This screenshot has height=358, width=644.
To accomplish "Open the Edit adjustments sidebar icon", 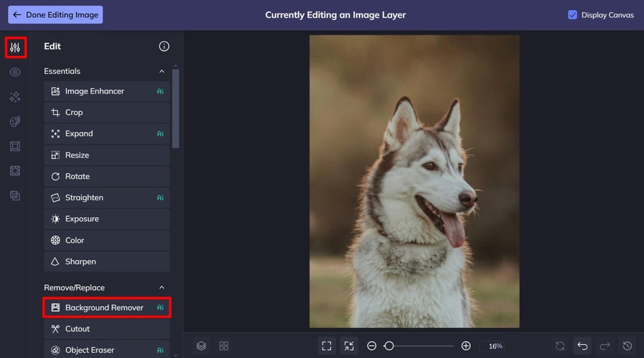I will point(15,48).
